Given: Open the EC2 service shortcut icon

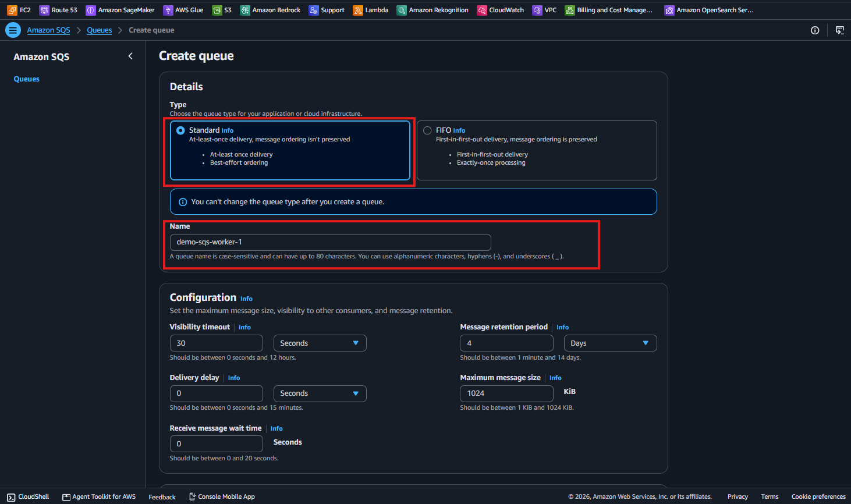Looking at the screenshot, I should click(12, 10).
